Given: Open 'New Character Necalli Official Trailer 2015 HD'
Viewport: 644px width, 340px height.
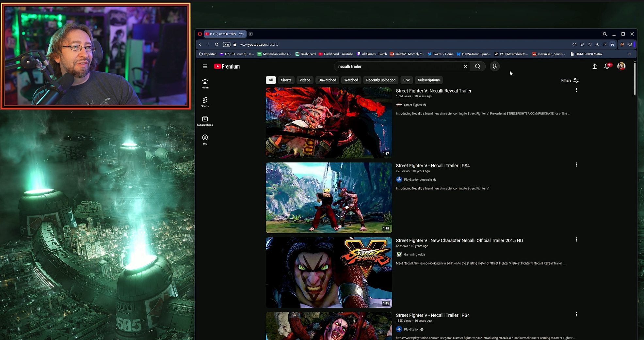Looking at the screenshot, I should 459,240.
